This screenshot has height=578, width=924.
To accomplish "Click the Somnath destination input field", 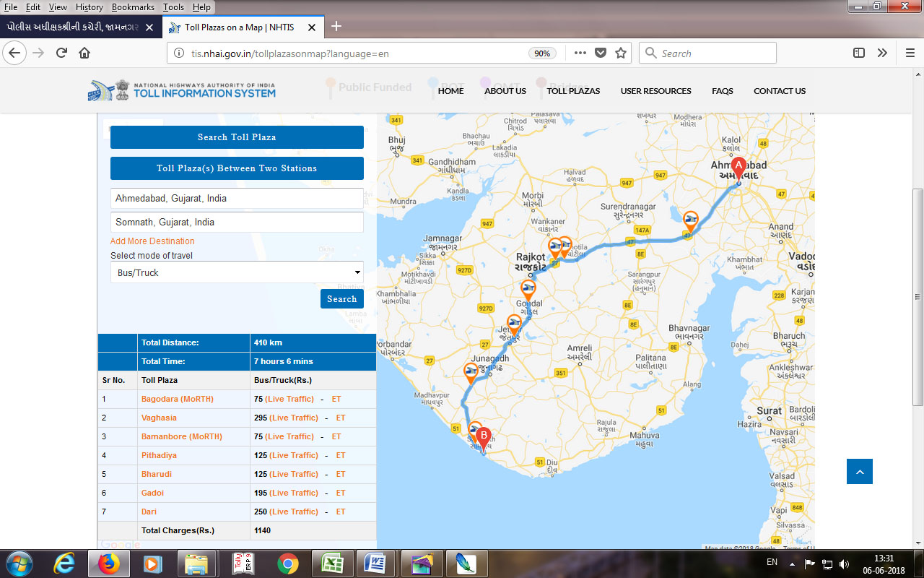I will coord(237,223).
